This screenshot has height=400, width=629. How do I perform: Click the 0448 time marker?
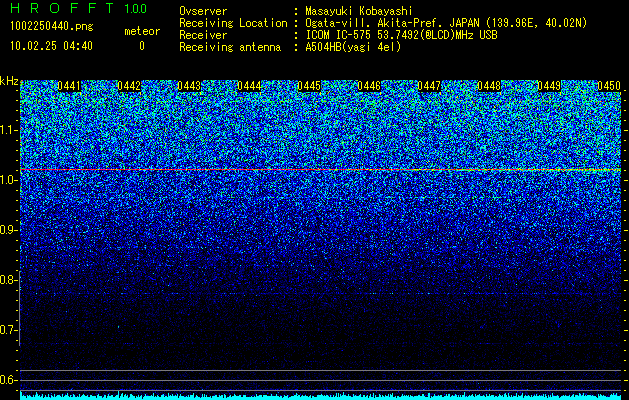(x=489, y=86)
